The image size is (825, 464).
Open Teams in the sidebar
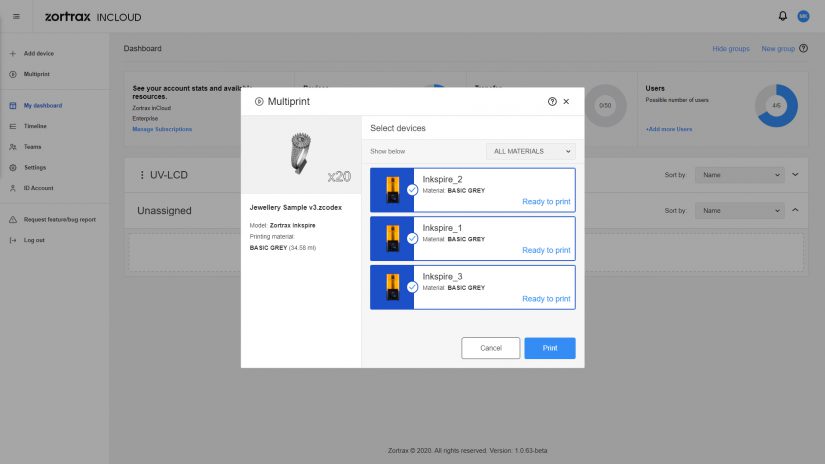[32, 147]
